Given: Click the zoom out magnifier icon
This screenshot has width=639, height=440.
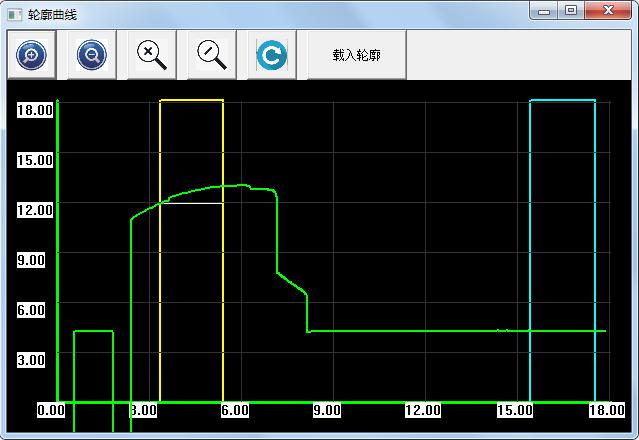Looking at the screenshot, I should pyautogui.click(x=91, y=55).
